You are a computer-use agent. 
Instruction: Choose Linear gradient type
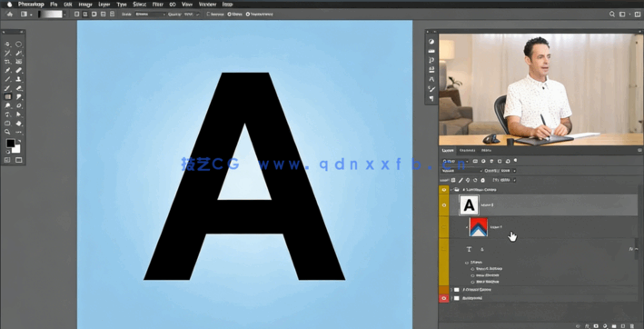(x=77, y=14)
